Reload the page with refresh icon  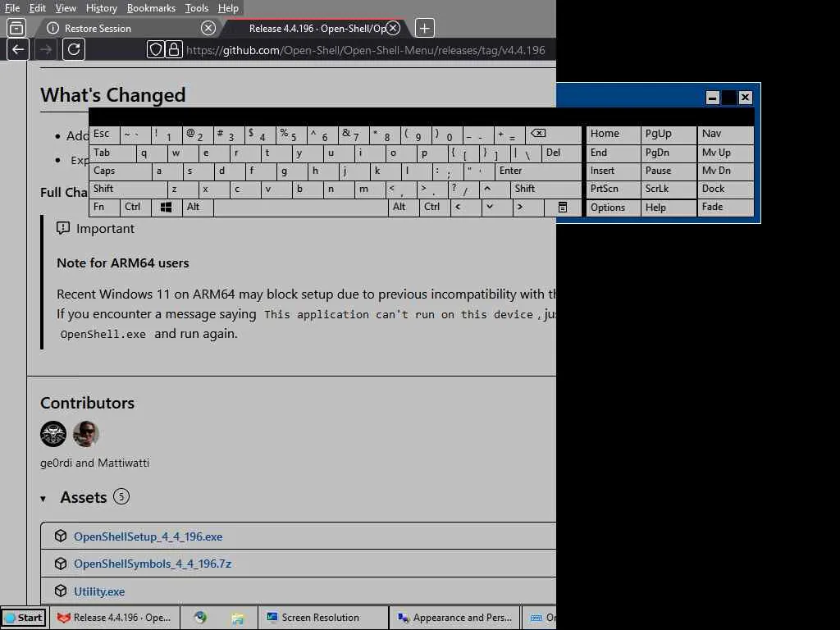[x=74, y=50]
